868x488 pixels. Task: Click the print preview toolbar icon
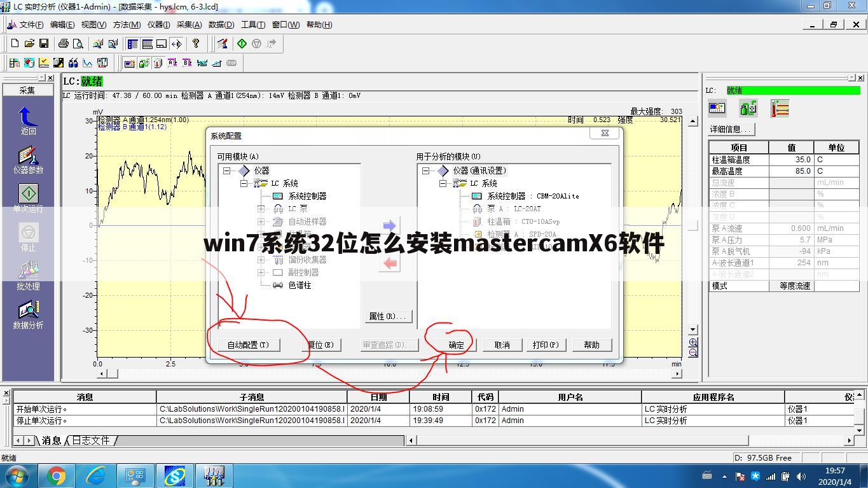tap(78, 43)
